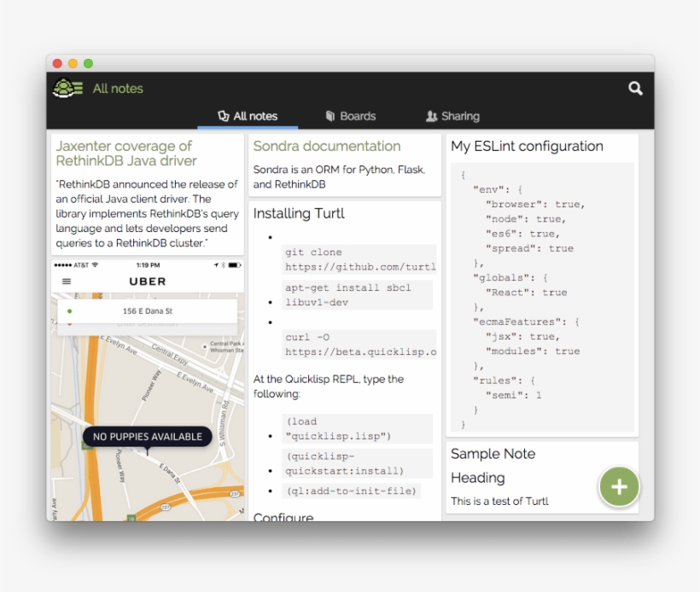Click the apt-get install sbcl code block
Image resolution: width=700 pixels, height=592 pixels.
tap(357, 295)
